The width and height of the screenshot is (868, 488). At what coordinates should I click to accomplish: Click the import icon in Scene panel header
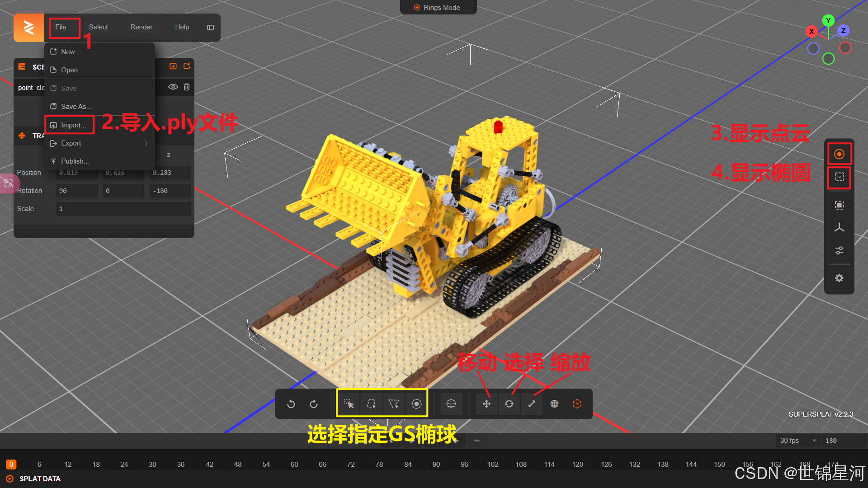(x=173, y=66)
